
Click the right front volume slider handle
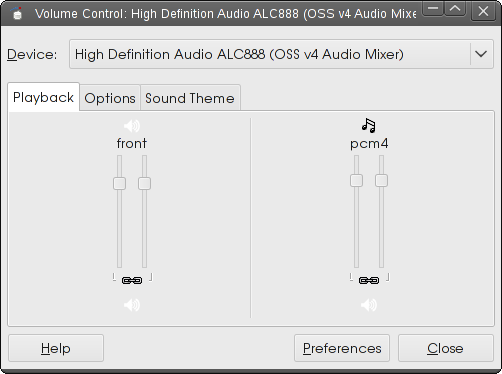(x=144, y=184)
